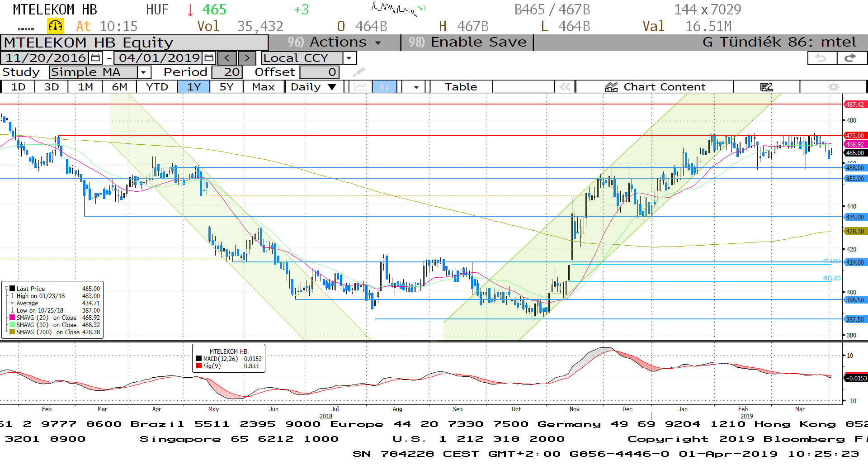
Task: Select the line chart type icon
Action: 361,87
